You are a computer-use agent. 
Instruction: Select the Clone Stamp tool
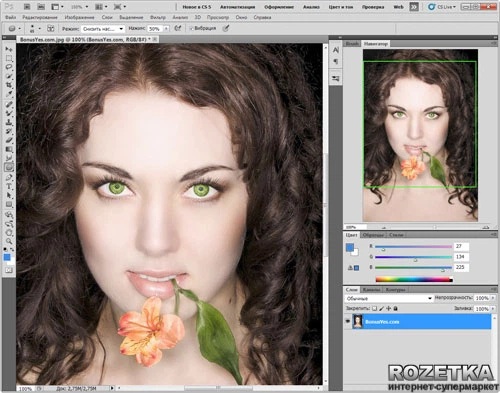(x=9, y=122)
